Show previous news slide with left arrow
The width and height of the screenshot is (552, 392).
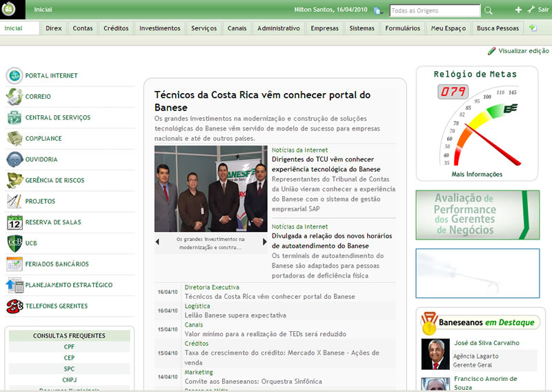pyautogui.click(x=157, y=242)
